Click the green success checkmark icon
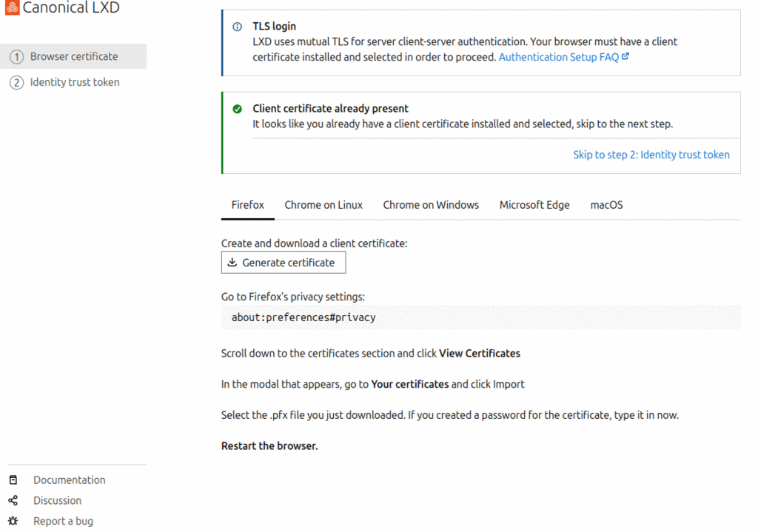The image size is (758, 532). point(238,109)
